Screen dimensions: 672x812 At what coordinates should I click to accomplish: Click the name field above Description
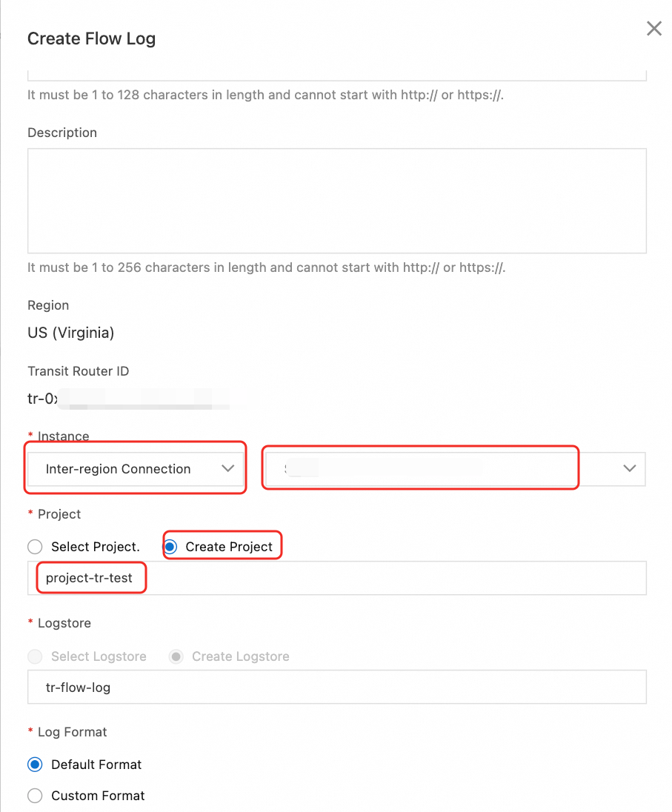(x=336, y=76)
